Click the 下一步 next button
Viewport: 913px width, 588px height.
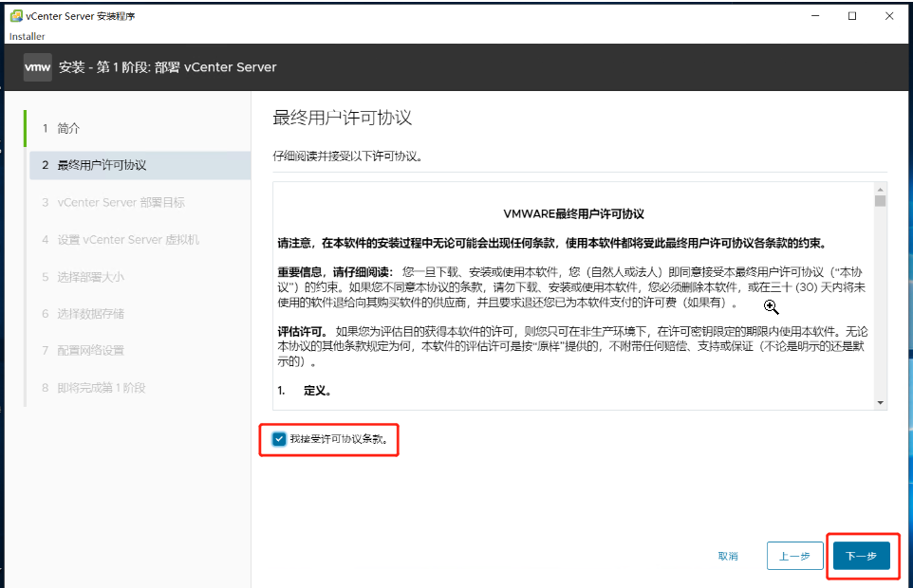[861, 556]
